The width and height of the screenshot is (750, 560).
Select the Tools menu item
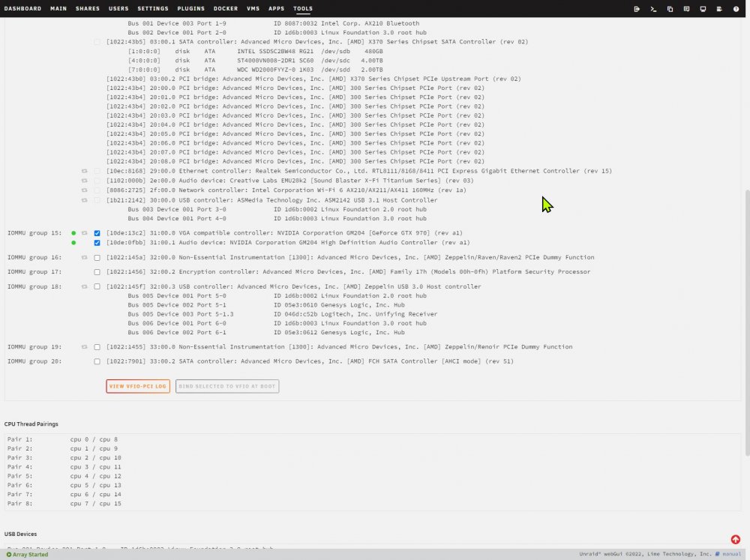(x=303, y=8)
